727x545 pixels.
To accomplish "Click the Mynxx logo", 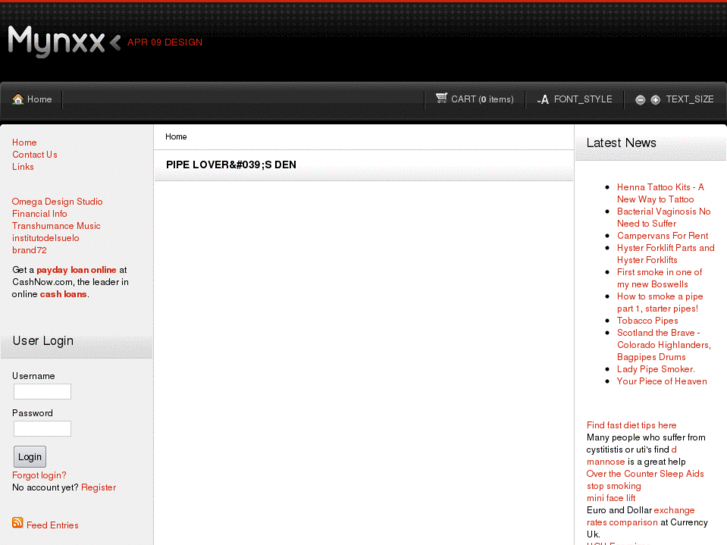I will (64, 41).
